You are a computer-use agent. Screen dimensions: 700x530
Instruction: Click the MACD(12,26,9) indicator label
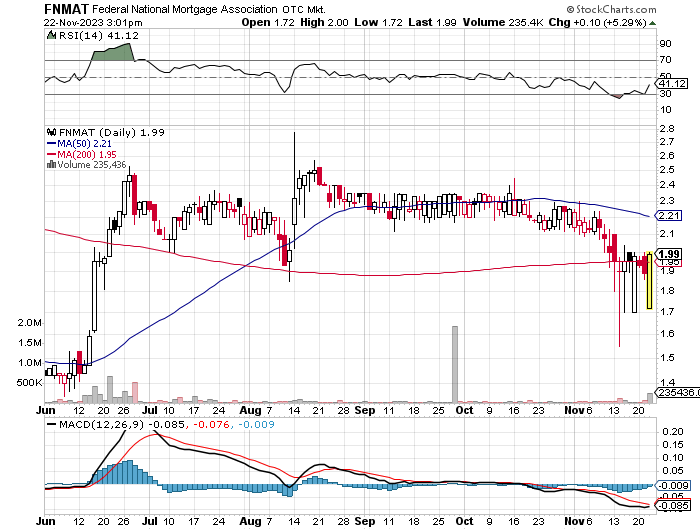(x=101, y=424)
